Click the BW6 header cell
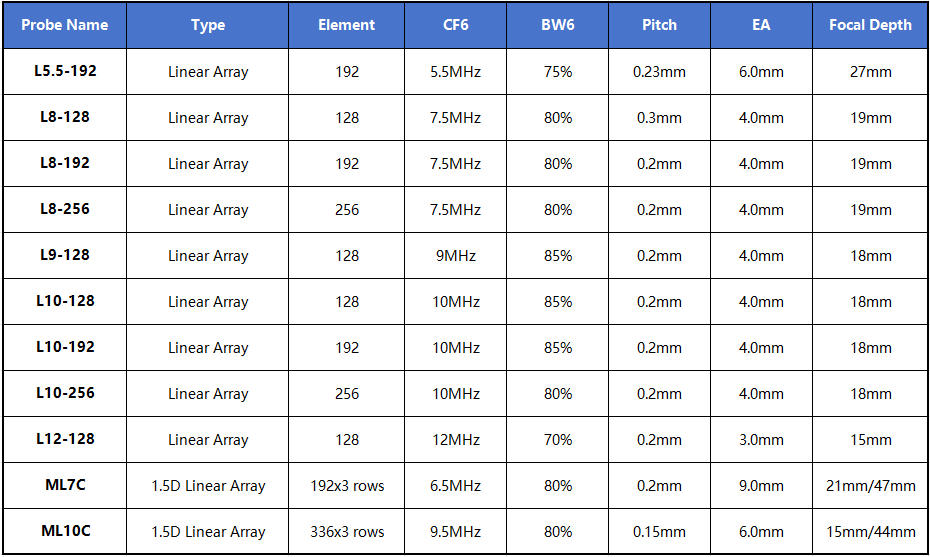 click(558, 25)
